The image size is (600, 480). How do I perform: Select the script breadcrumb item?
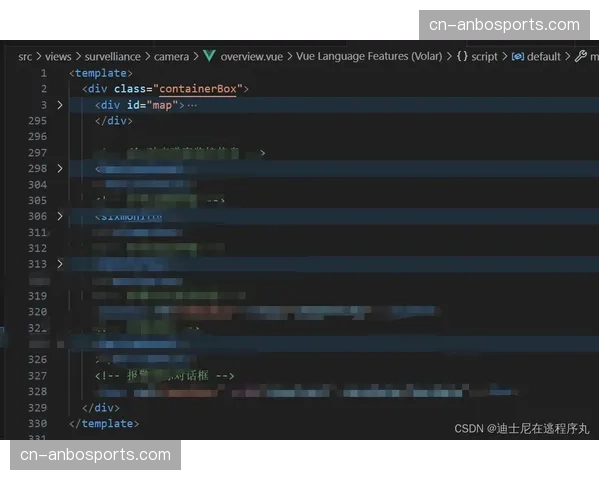484,57
